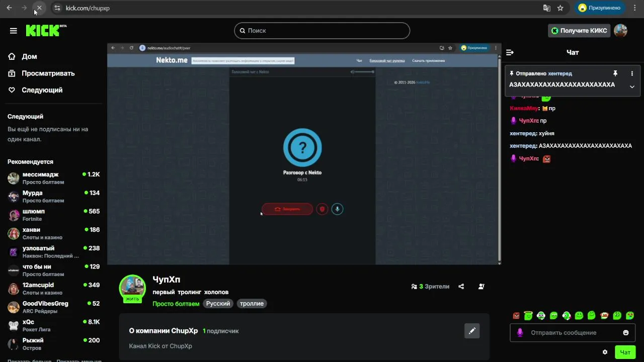644x362 pixels.
Task: Click the microphone toggle in stream video
Action: click(338, 209)
